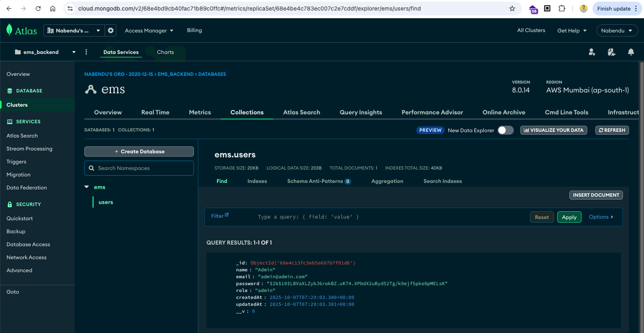644x333 pixels.
Task: Open Database Access in sidebar
Action: coord(28,245)
